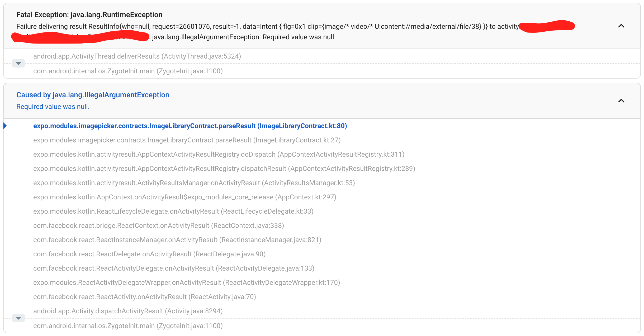This screenshot has width=644, height=336.
Task: Select the AppContextActivityResultRegistry.doDispatch frame
Action: click(x=219, y=154)
